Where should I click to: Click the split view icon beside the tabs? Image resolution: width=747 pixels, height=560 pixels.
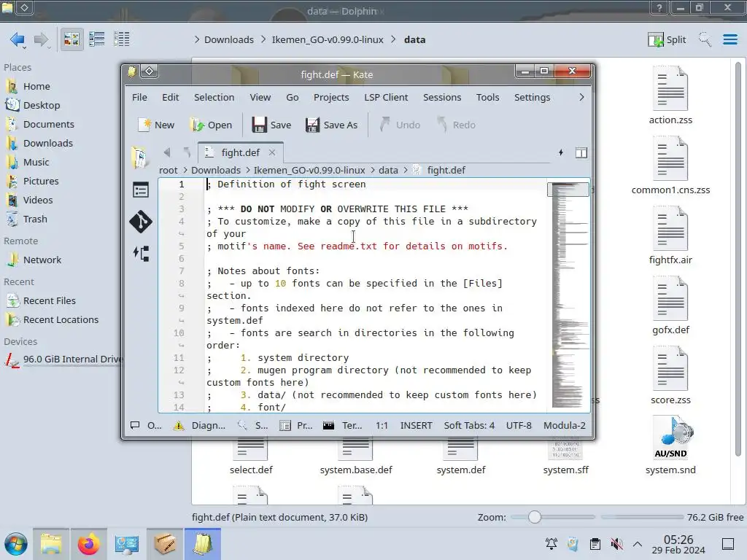click(581, 152)
